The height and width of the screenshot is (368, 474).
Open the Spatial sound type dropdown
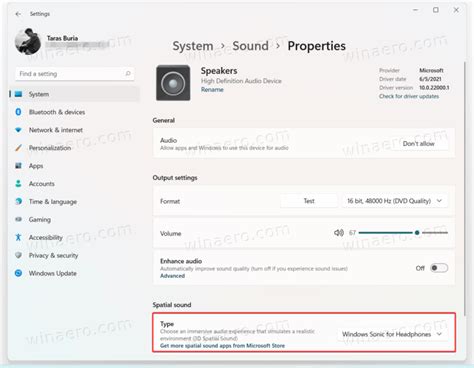tap(392, 334)
